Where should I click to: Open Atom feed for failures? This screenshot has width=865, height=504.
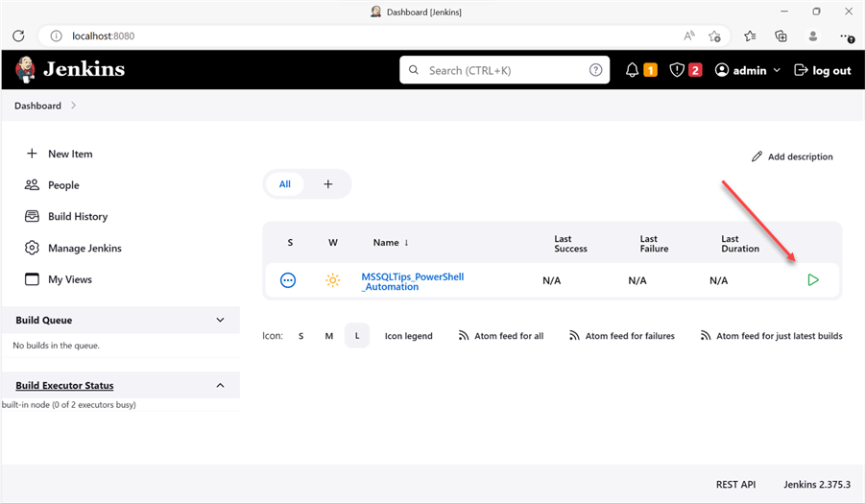coord(622,336)
